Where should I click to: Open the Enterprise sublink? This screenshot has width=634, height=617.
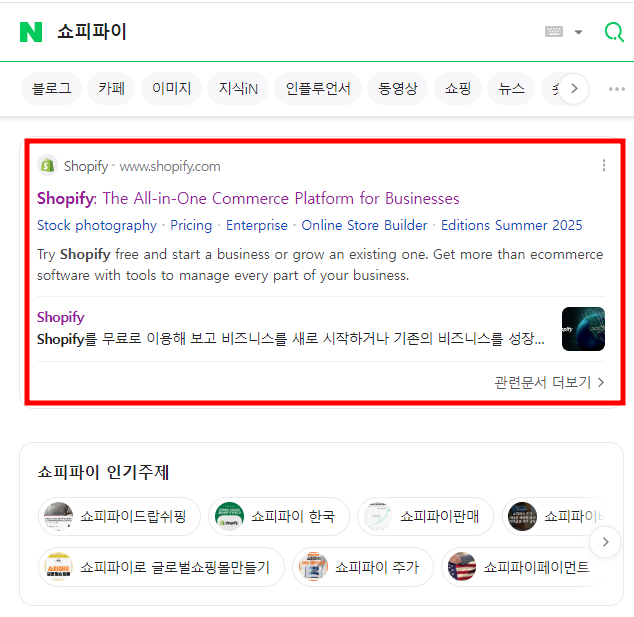click(257, 225)
